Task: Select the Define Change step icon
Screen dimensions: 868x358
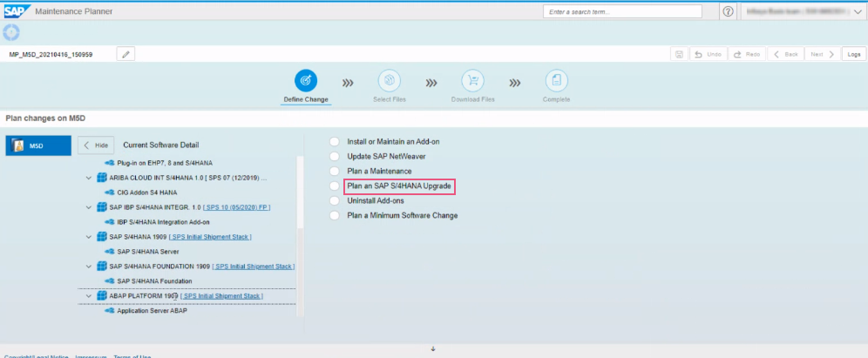Action: [306, 81]
